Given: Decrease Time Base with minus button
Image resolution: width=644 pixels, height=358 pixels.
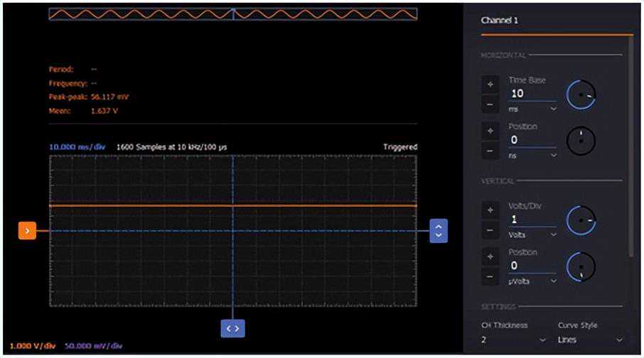Looking at the screenshot, I should click(x=490, y=104).
